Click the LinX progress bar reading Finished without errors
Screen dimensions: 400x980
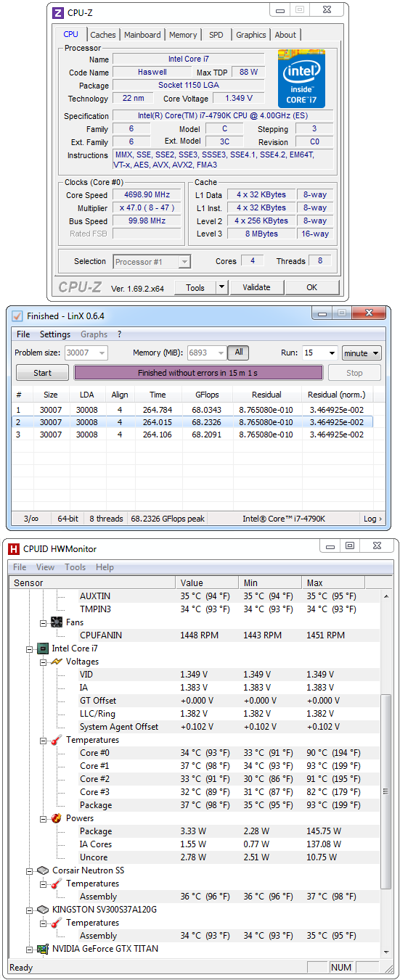pyautogui.click(x=198, y=373)
